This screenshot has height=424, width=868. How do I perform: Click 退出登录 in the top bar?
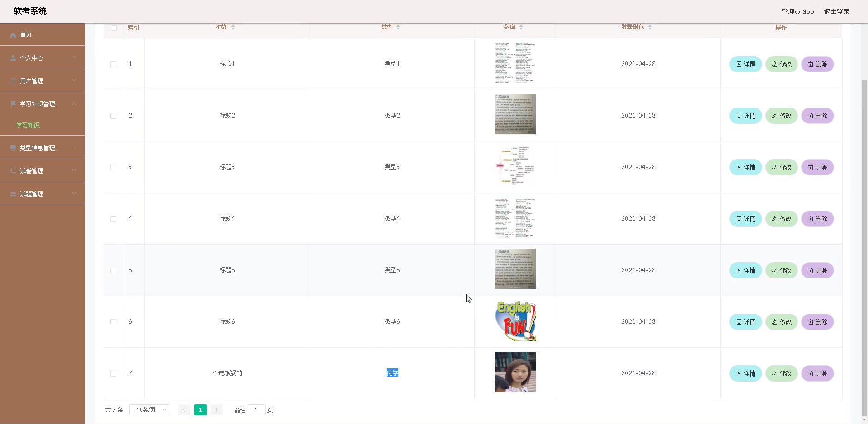pos(837,11)
